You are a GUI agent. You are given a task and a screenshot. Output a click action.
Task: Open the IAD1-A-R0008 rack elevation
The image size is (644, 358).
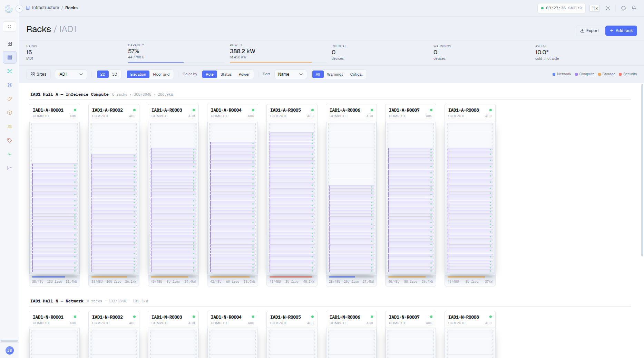click(470, 197)
